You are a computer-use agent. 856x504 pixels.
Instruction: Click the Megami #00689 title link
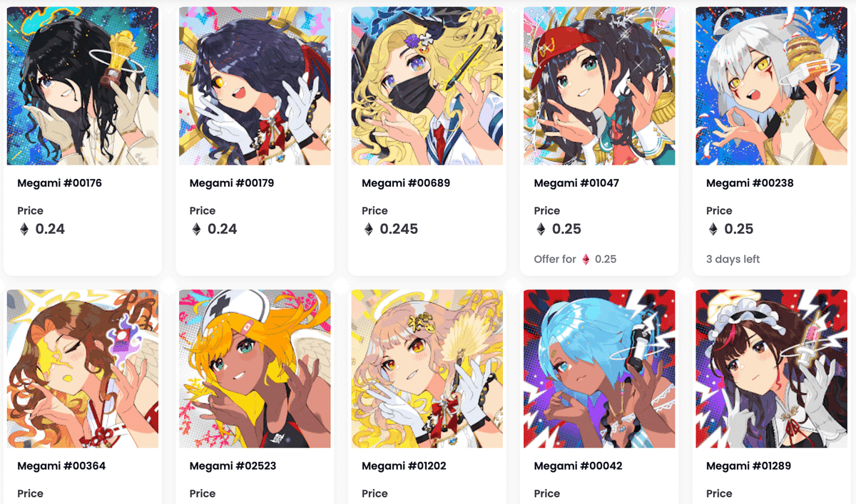(406, 183)
